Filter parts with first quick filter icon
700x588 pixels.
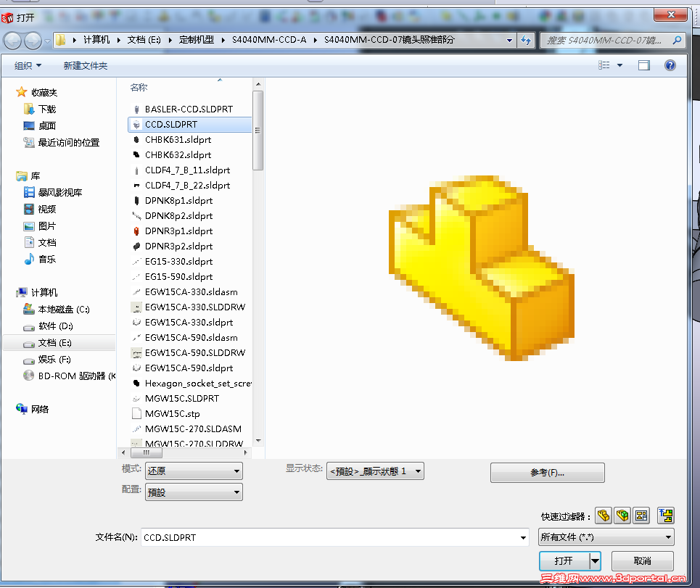coord(603,515)
